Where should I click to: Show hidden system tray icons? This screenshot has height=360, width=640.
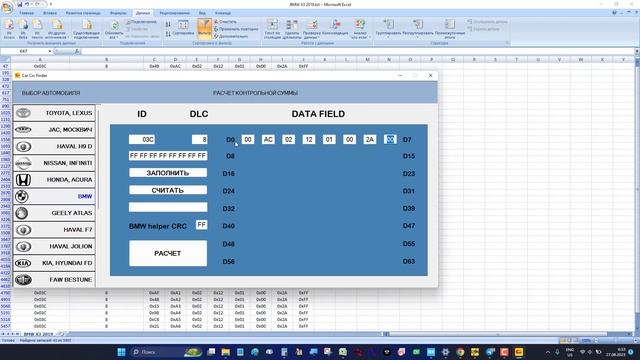(x=548, y=352)
